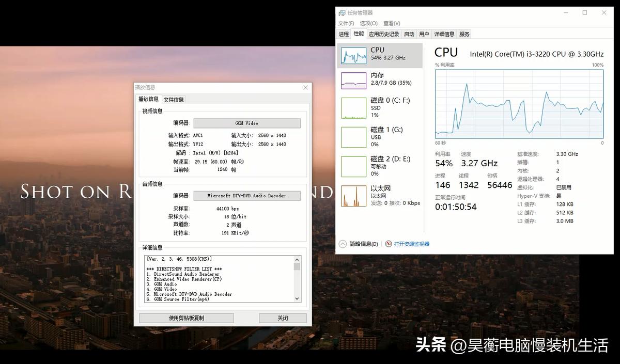Open 磁盘 0 (C: F:) SSD graph
620x364 pixels.
tap(380, 107)
